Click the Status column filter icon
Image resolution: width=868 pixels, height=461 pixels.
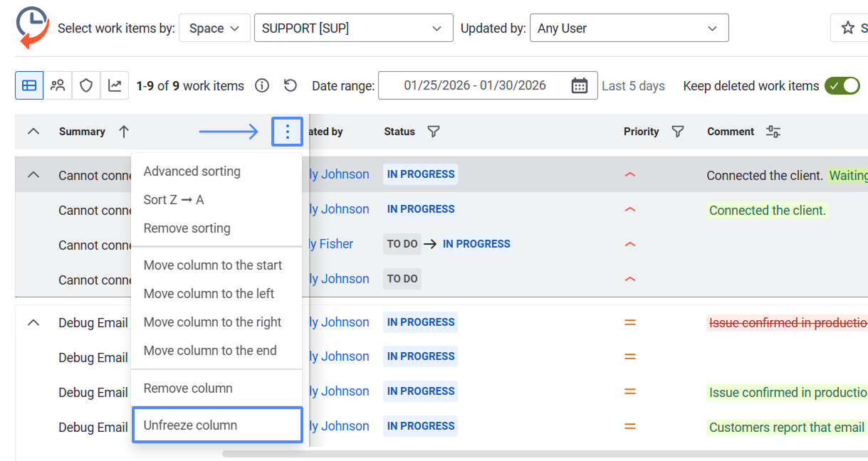tap(433, 132)
